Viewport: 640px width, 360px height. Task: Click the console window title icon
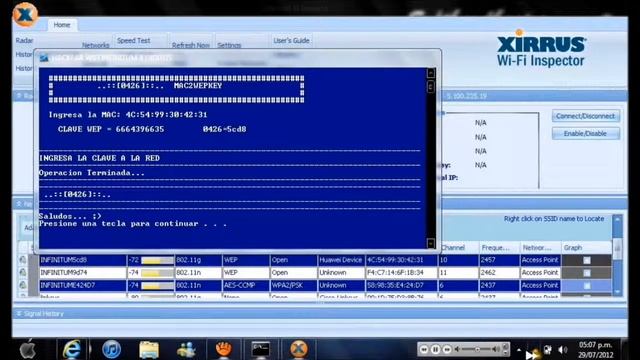[x=44, y=58]
